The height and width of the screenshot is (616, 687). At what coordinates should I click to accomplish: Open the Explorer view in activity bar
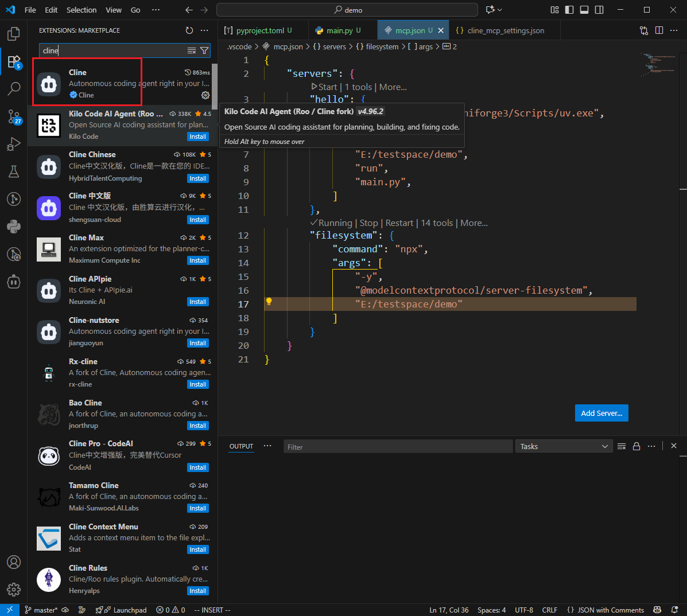[14, 34]
